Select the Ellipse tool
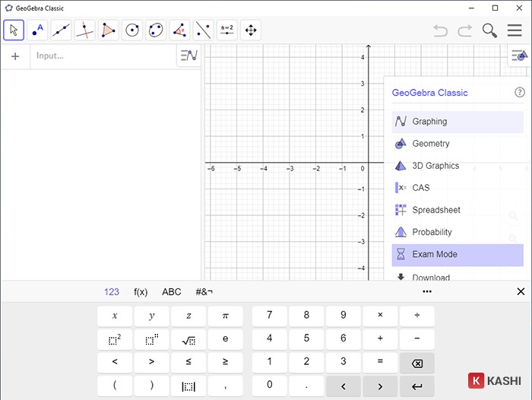Screen dimensions: 532x400 [156, 30]
